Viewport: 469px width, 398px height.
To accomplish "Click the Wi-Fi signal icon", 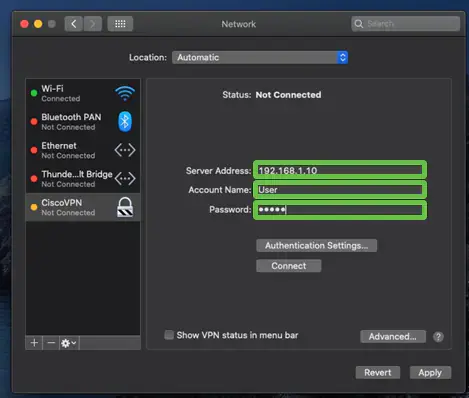I will (125, 93).
